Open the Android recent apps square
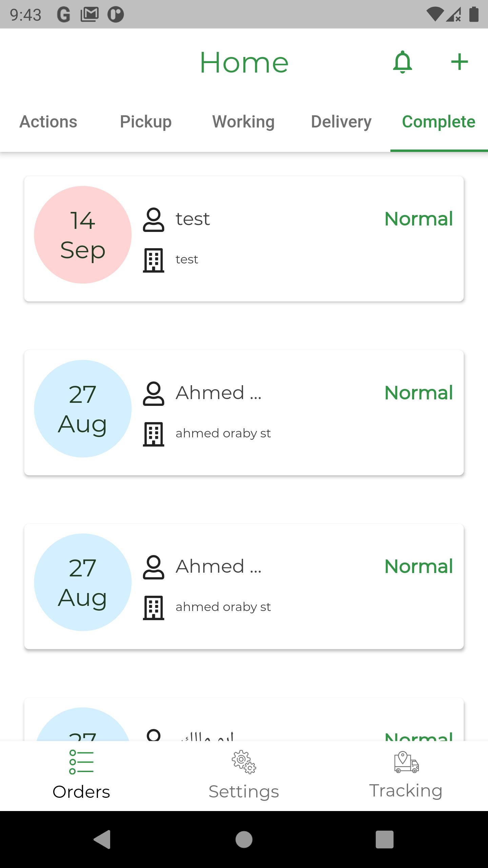The image size is (488, 868). (x=385, y=840)
